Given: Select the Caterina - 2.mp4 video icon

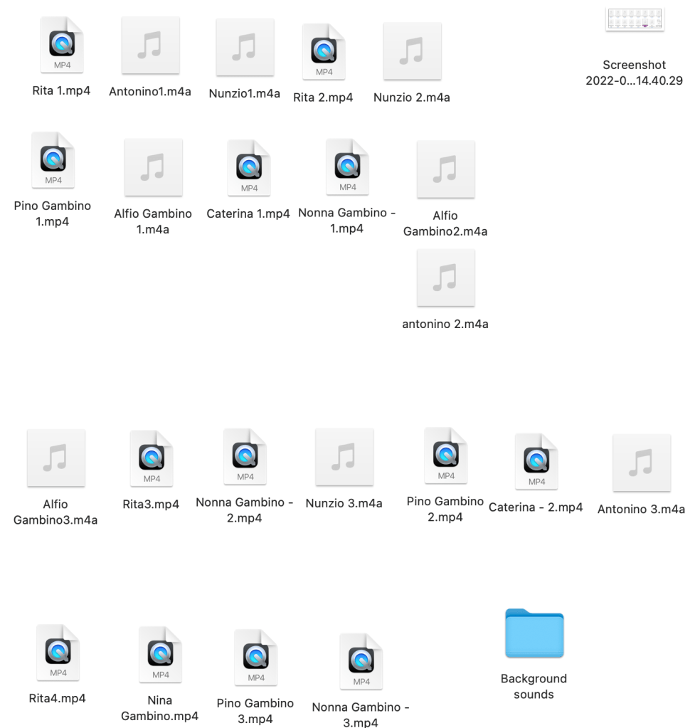Looking at the screenshot, I should 536,462.
